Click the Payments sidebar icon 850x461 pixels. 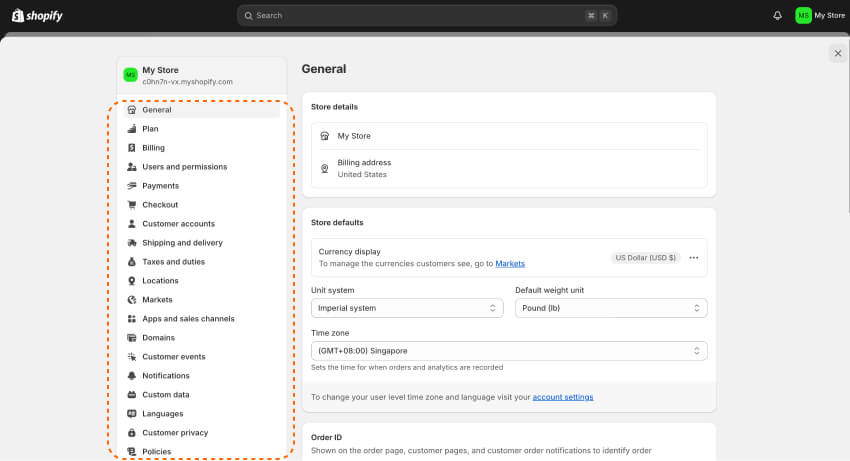pyautogui.click(x=132, y=185)
